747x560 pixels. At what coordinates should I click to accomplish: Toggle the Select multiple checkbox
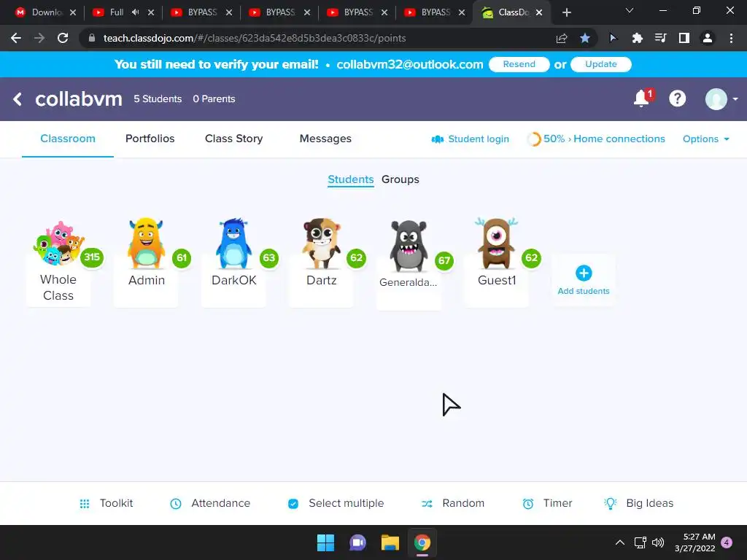click(x=293, y=503)
